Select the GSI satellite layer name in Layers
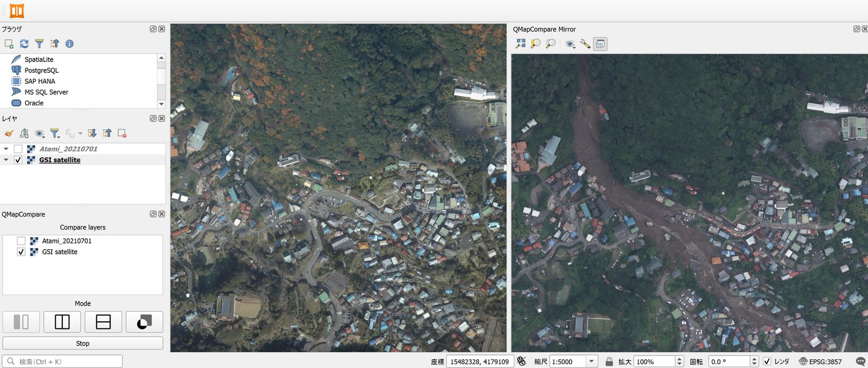The height and width of the screenshot is (368, 868). [x=60, y=160]
